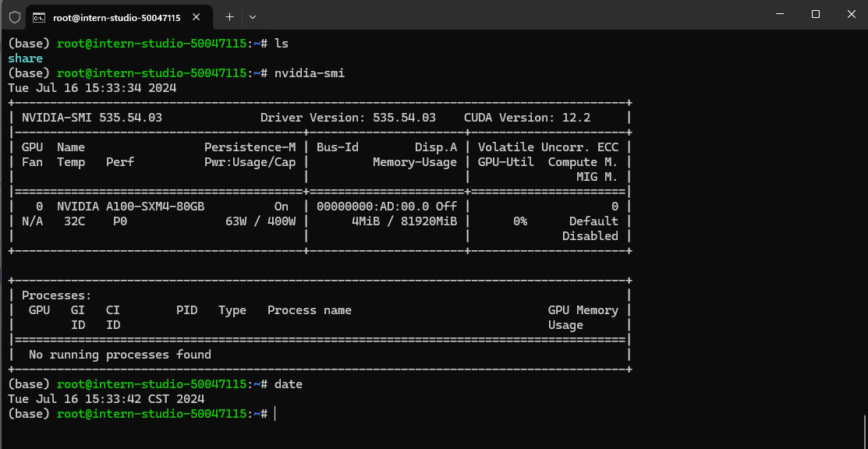This screenshot has height=449, width=868.
Task: Click the power reading '63W / 400W'
Action: pos(260,221)
